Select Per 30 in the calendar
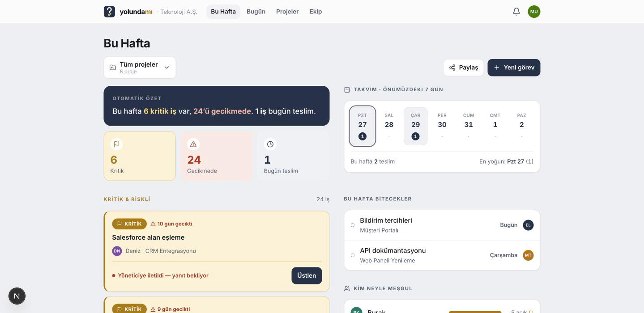Screen dimensions: 644x313 (442, 126)
